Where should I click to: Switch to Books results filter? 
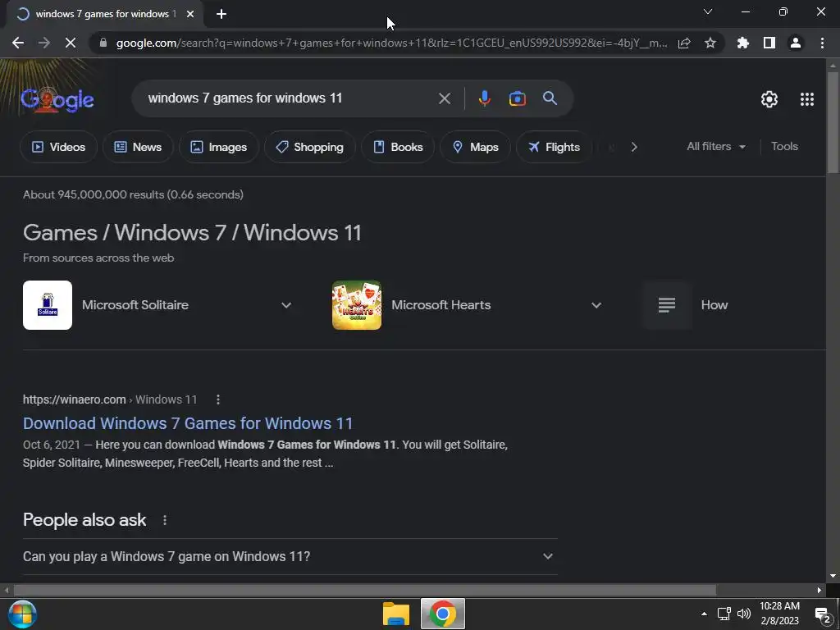tap(398, 147)
